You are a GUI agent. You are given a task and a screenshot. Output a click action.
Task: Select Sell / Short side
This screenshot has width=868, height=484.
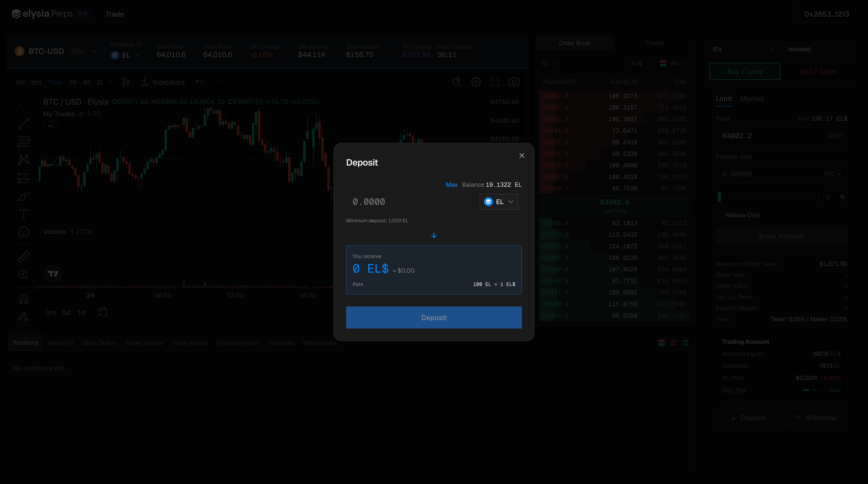pos(818,71)
